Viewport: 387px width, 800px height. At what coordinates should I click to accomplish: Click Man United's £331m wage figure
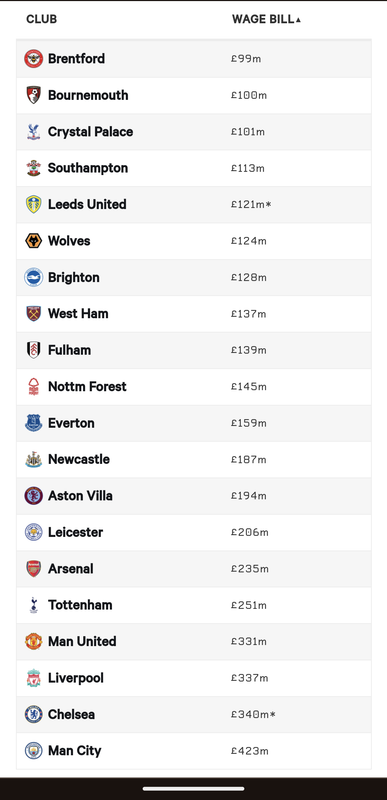pos(249,641)
